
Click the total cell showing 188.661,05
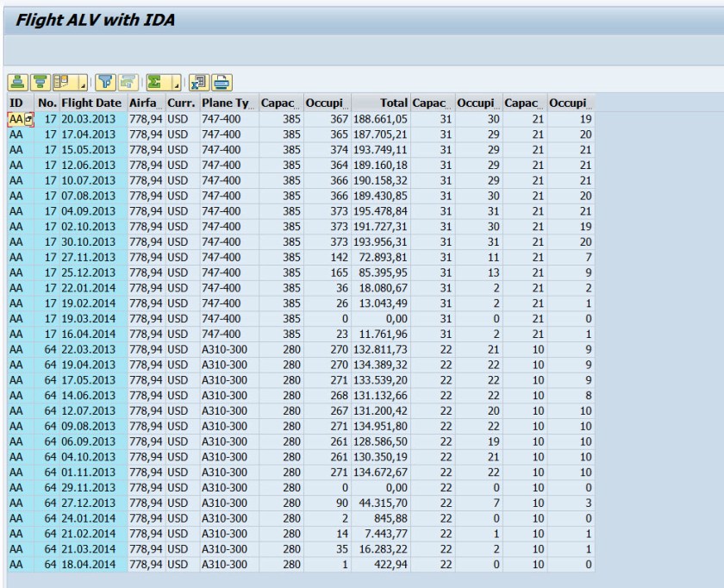(379, 115)
